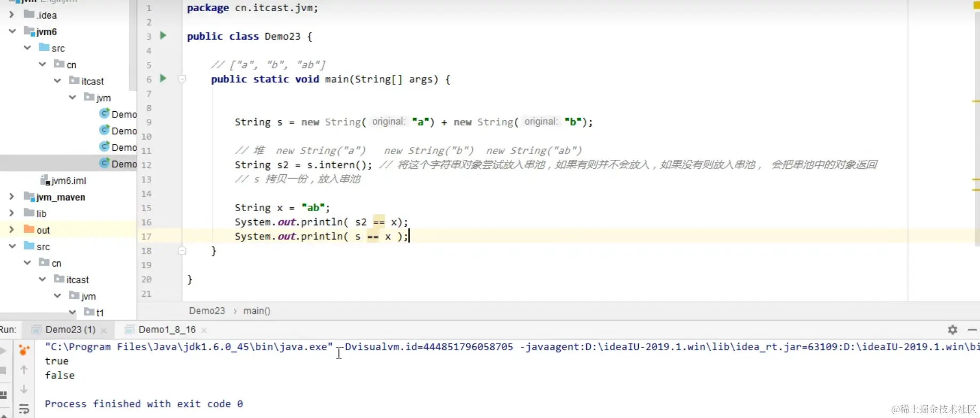Collapse the t1 package node
980x418 pixels.
72,312
